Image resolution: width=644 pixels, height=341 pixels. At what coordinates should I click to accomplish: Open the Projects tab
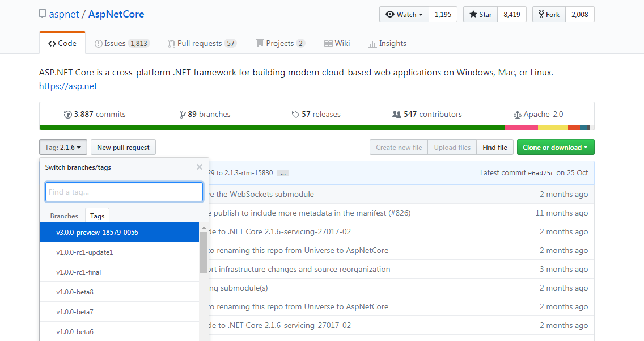tap(280, 43)
